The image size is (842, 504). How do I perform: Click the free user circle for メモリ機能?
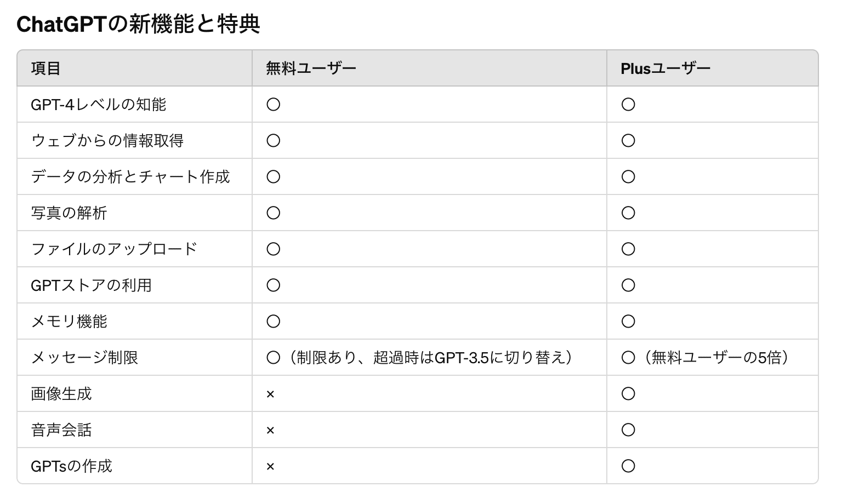click(273, 322)
